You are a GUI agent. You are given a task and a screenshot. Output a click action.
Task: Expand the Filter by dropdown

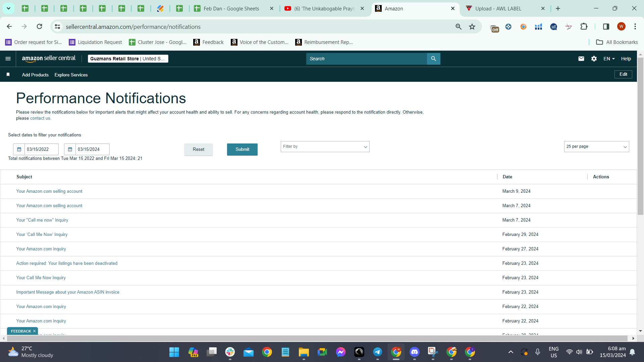pos(325,146)
